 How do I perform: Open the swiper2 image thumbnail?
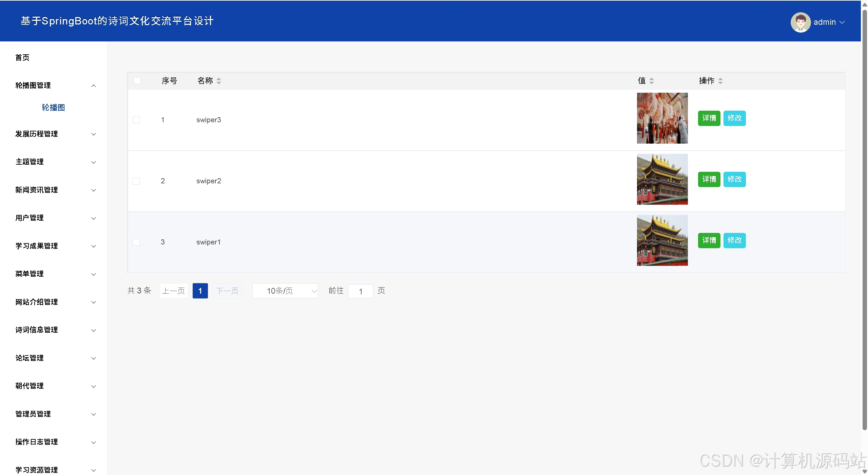[x=662, y=179]
